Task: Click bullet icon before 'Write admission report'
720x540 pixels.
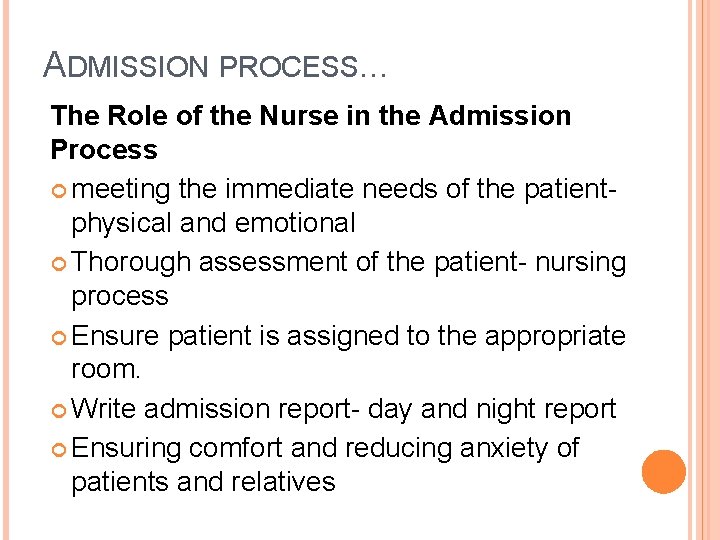Action: click(59, 411)
